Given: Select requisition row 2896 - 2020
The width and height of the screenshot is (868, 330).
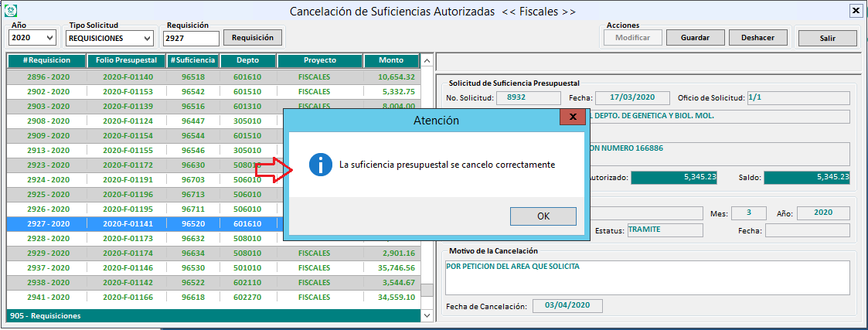Looking at the screenshot, I should (47, 77).
